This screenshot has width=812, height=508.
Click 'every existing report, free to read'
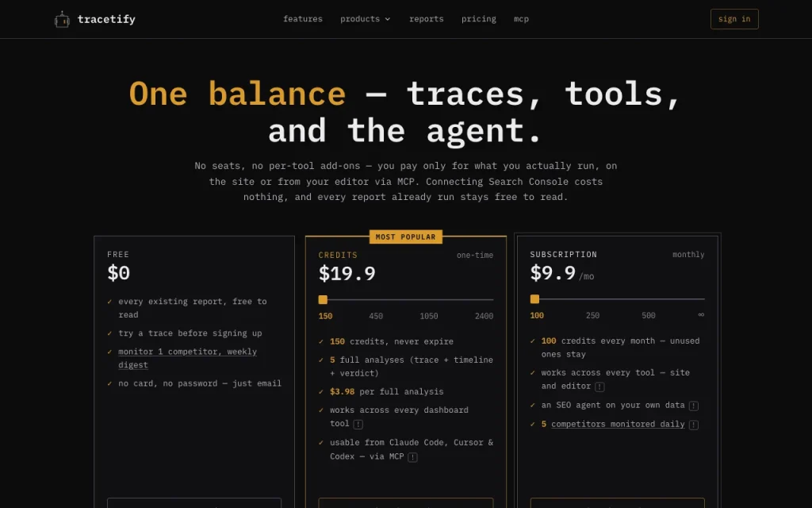click(x=192, y=308)
